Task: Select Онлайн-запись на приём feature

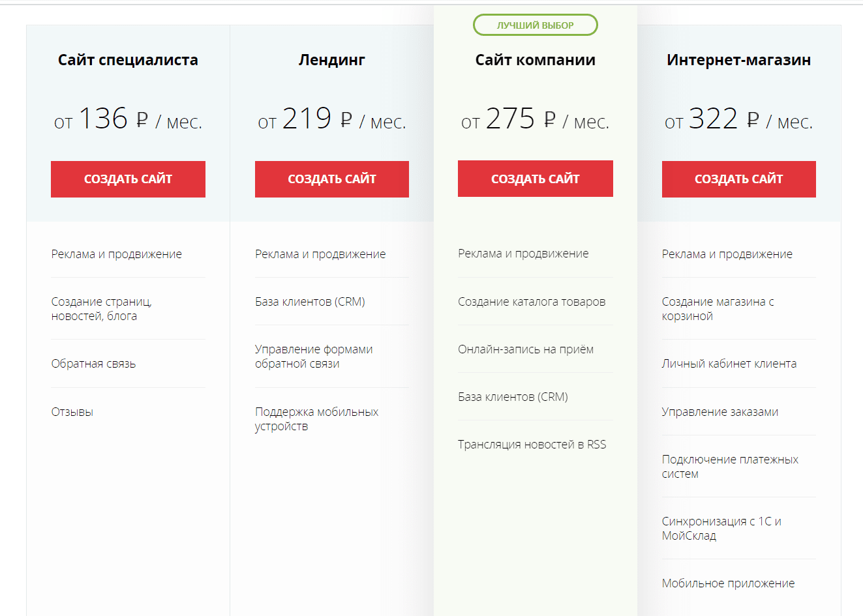Action: [526, 349]
